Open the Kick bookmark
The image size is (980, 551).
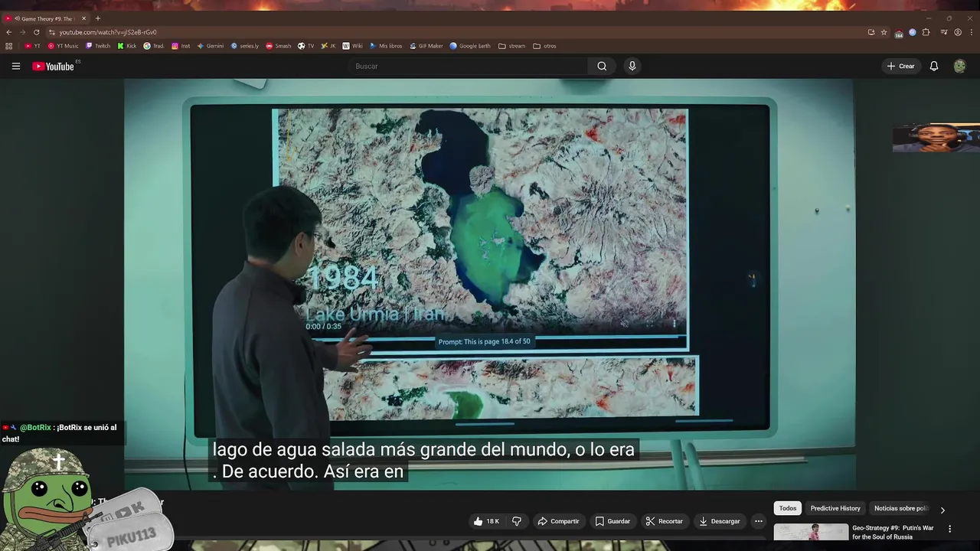click(x=127, y=46)
